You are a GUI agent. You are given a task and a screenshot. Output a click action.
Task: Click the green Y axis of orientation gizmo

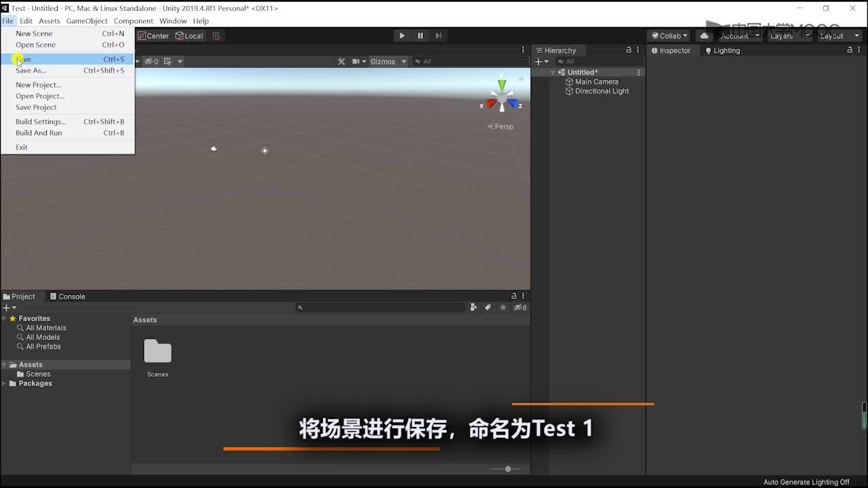click(502, 85)
